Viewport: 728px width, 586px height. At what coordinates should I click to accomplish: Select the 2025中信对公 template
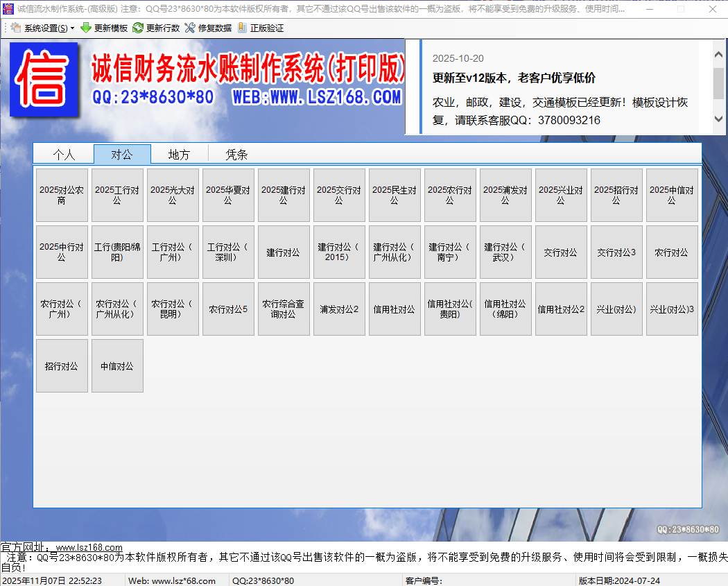pos(672,194)
